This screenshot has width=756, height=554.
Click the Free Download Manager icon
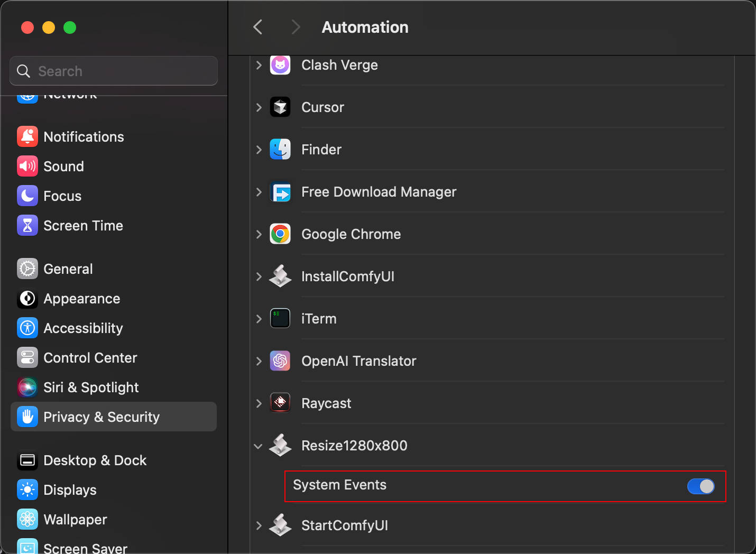[280, 192]
